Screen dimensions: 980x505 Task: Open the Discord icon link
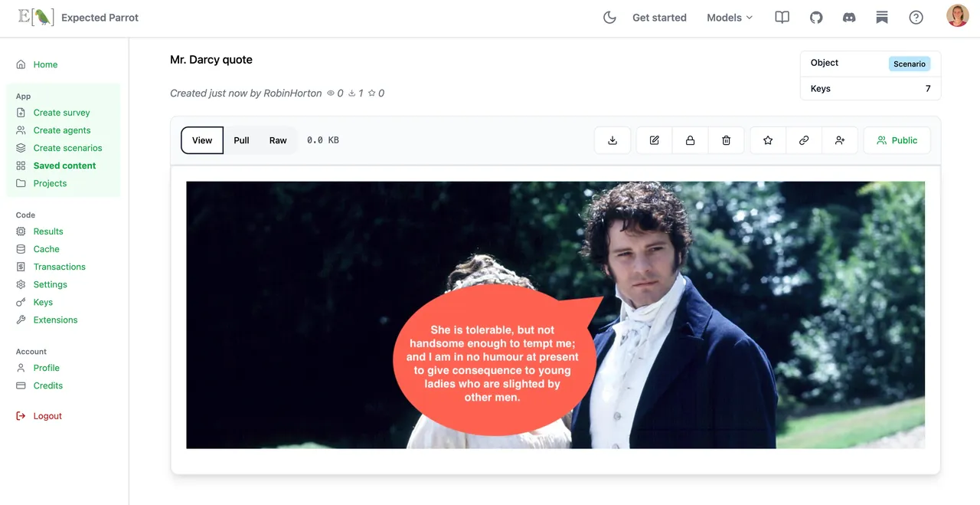coord(849,18)
